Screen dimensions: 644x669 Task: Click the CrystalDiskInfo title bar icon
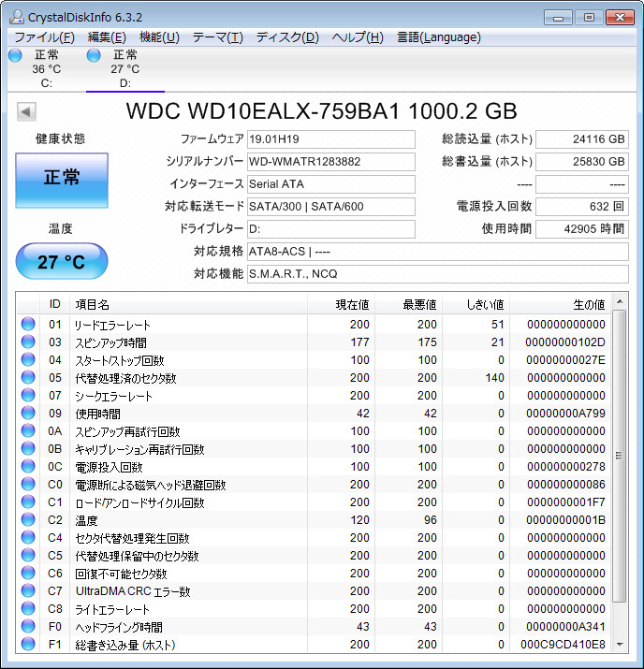[17, 17]
